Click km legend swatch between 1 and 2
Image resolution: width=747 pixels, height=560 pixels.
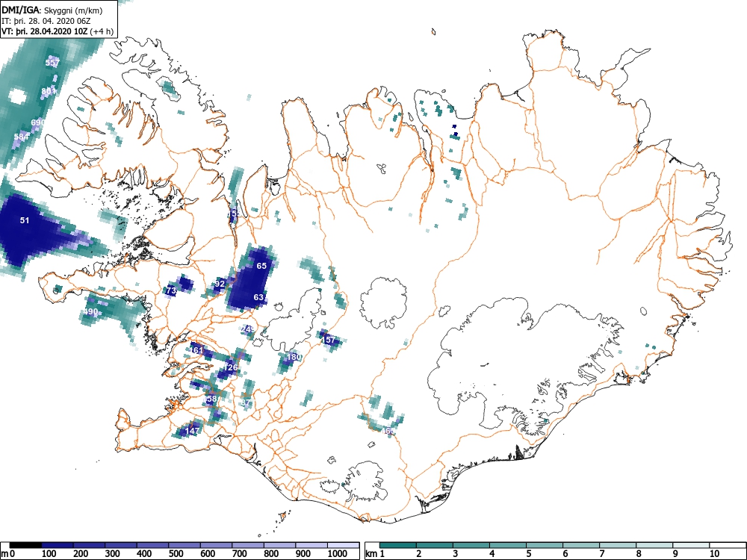pos(398,545)
